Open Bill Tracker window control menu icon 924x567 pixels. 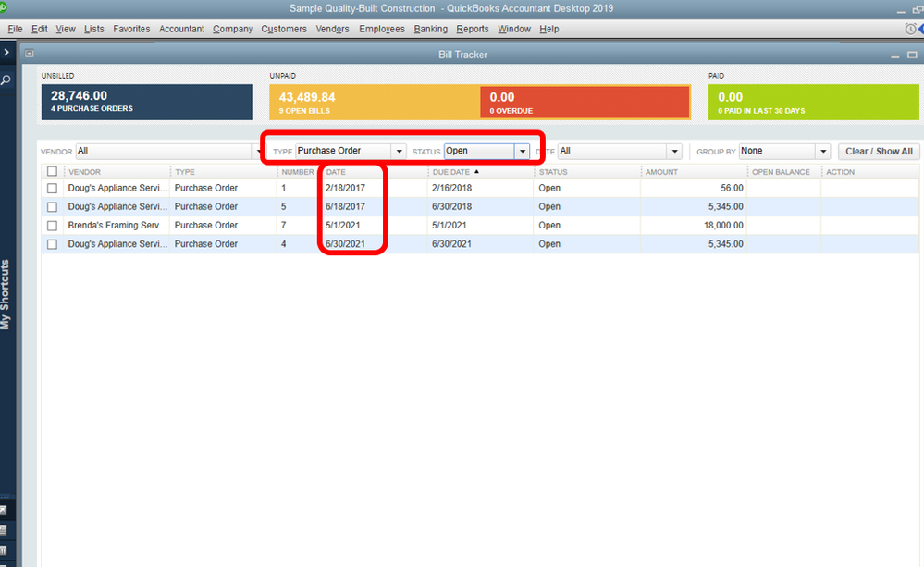29,54
